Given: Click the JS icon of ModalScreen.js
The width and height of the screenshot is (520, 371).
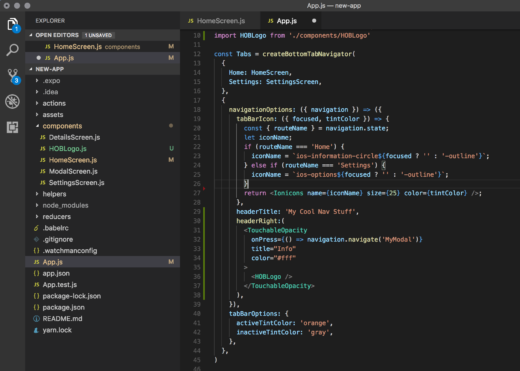Looking at the screenshot, I should 43,171.
